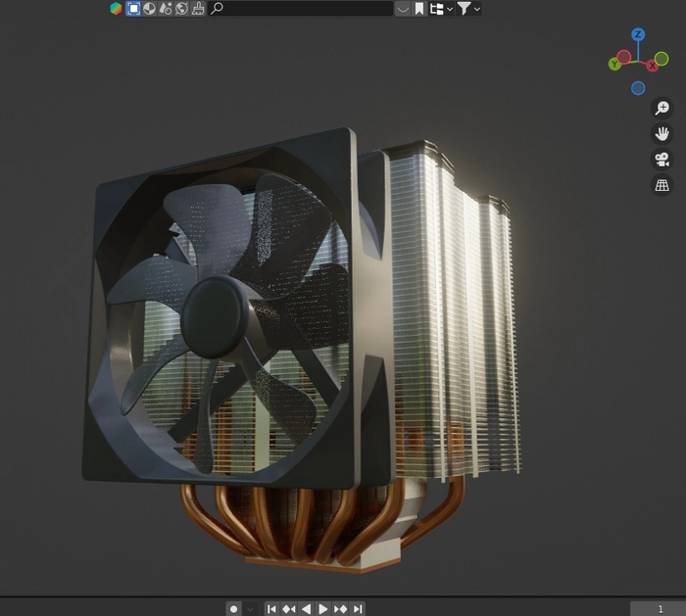Click the hand pan view button
Screen dimensions: 686x616
click(x=661, y=133)
